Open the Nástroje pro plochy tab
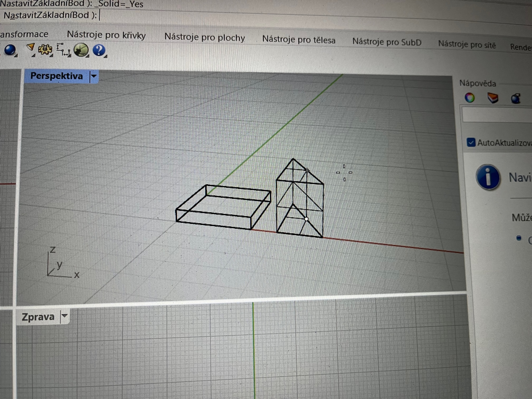The height and width of the screenshot is (399, 532). [205, 37]
